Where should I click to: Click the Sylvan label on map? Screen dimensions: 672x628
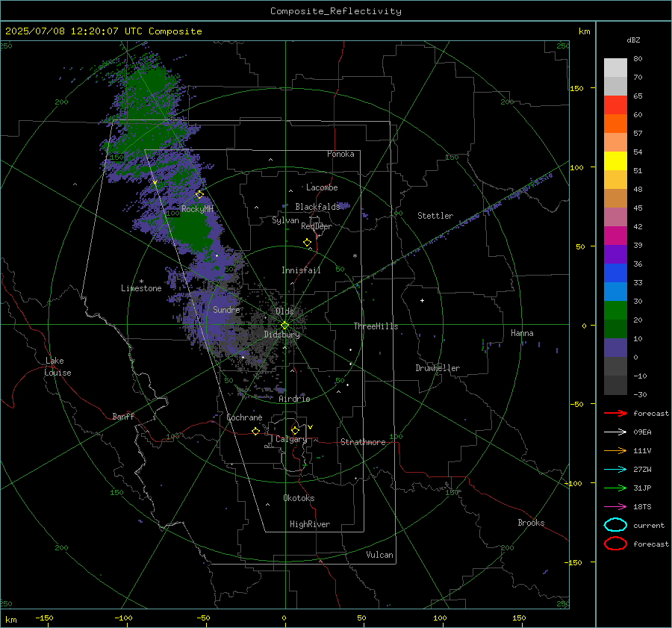(x=285, y=220)
